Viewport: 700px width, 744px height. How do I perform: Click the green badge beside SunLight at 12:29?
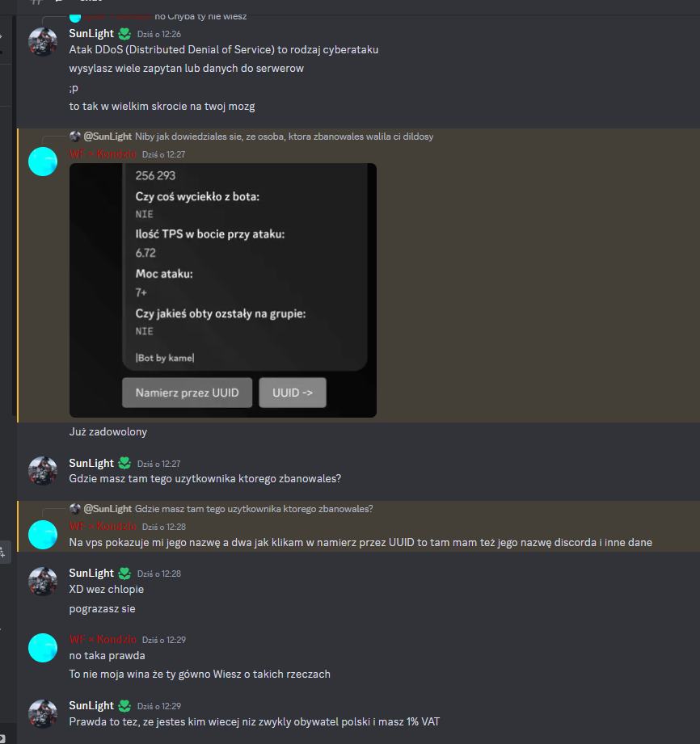tap(124, 706)
